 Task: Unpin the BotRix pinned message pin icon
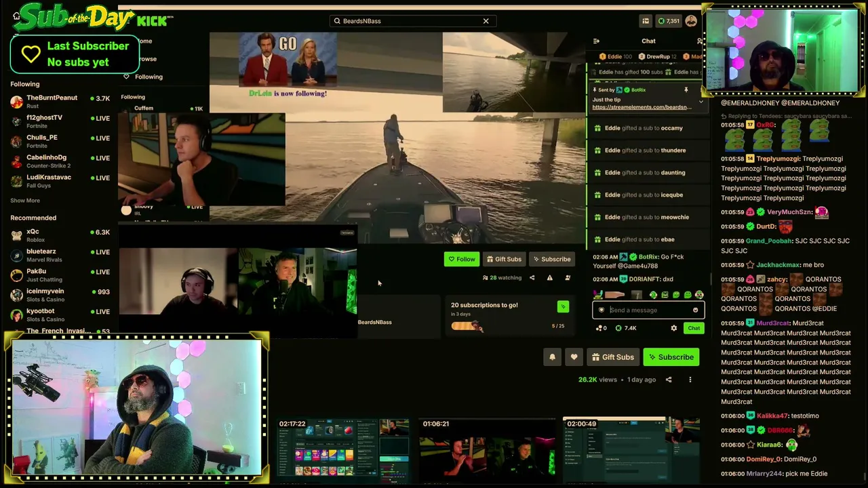click(x=686, y=90)
